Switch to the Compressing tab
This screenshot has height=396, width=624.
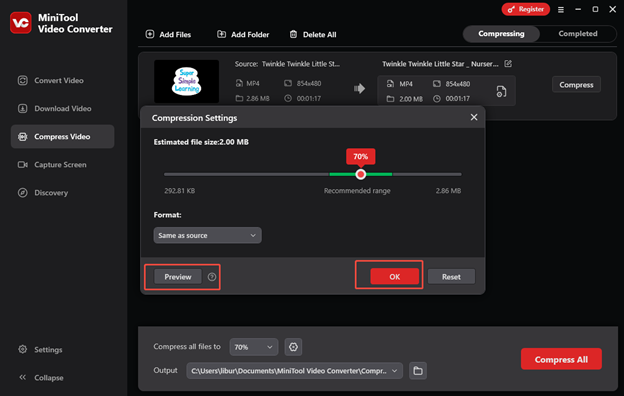coord(501,34)
